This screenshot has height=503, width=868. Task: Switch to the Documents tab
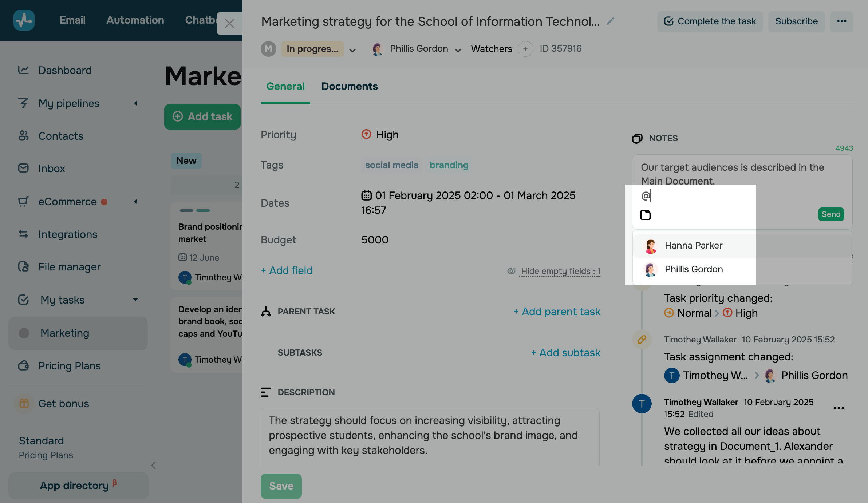coord(349,86)
